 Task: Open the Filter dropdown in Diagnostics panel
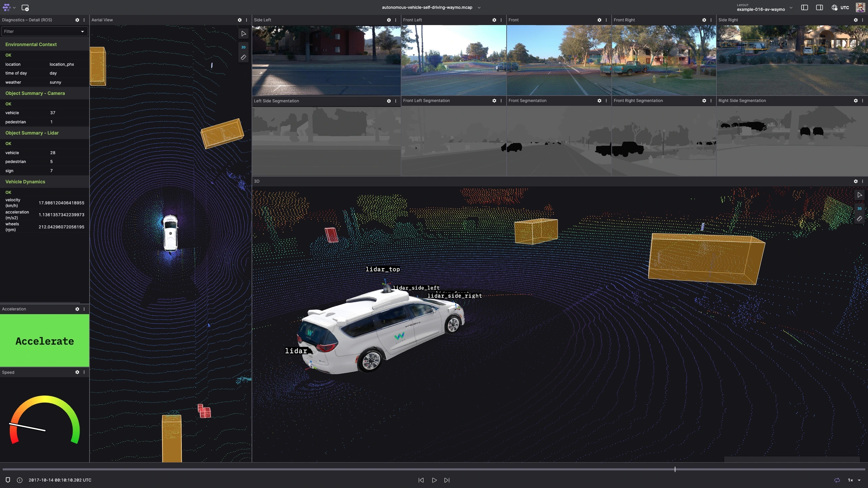click(82, 31)
